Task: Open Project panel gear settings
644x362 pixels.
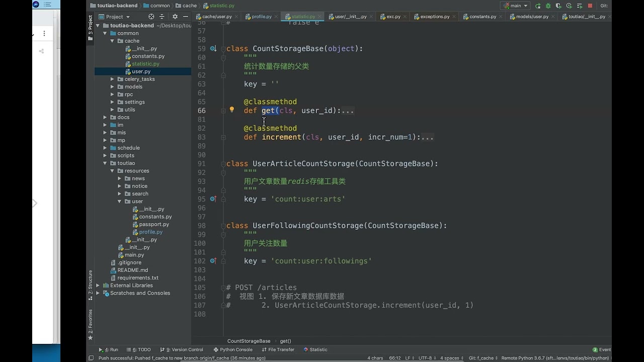Action: tap(175, 17)
